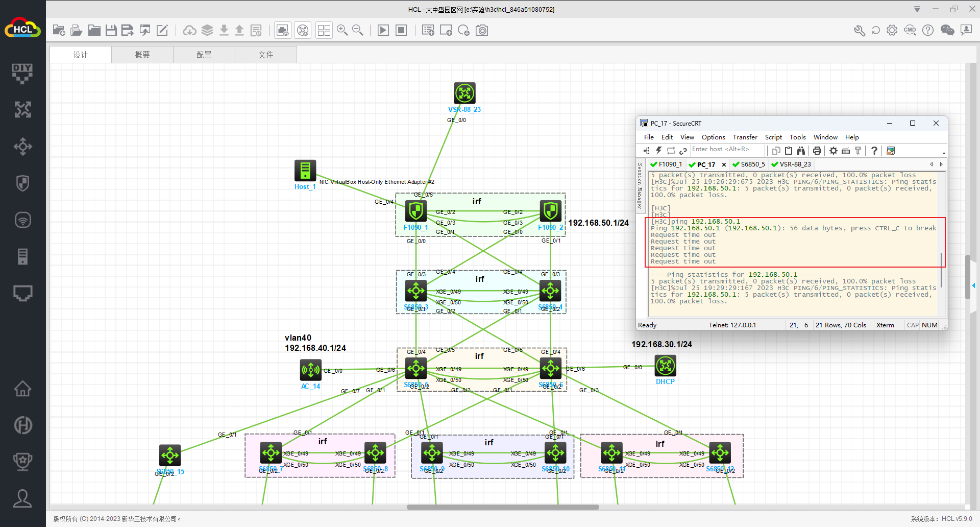Screen dimensions: 980x527
Task: Select the DHCP router device on canvas
Action: click(x=665, y=366)
